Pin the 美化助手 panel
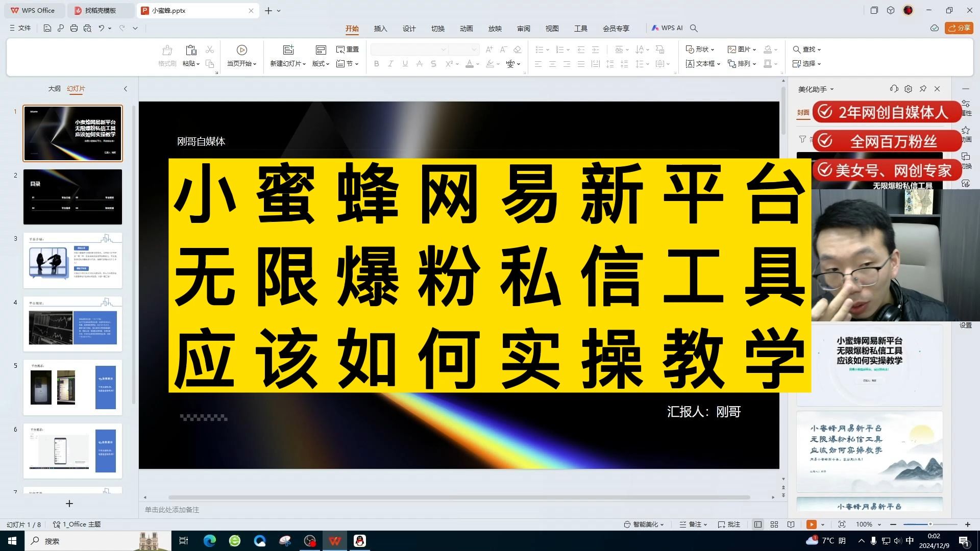The width and height of the screenshot is (980, 551). (x=923, y=89)
